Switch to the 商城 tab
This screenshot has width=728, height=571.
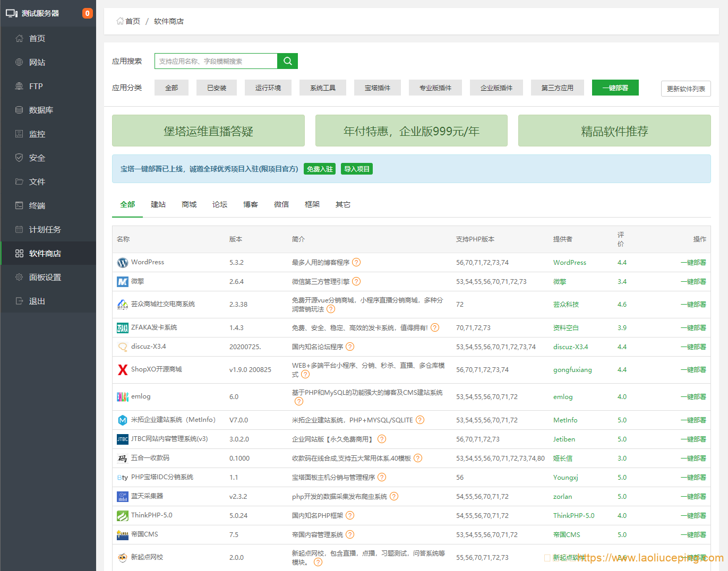click(189, 204)
